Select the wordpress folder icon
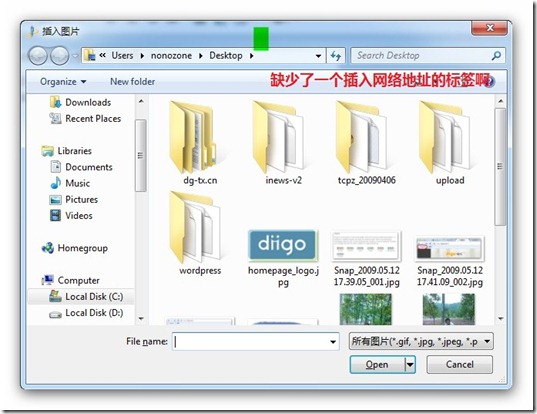Image resolution: width=537 pixels, height=414 pixels. (195, 228)
